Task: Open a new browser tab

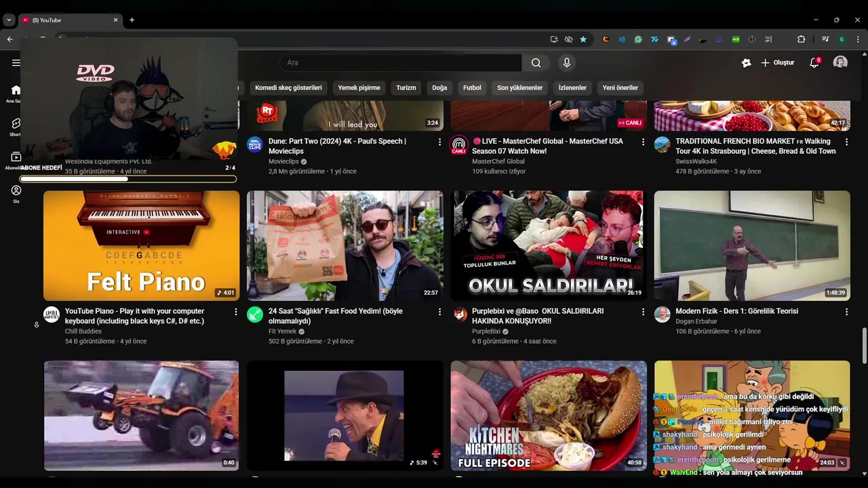Action: click(x=132, y=20)
